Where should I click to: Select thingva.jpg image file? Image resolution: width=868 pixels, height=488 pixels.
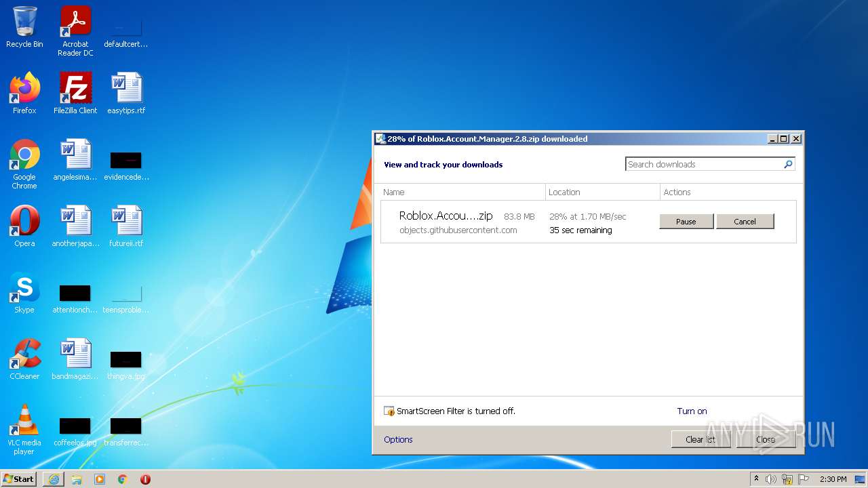pyautogui.click(x=126, y=365)
